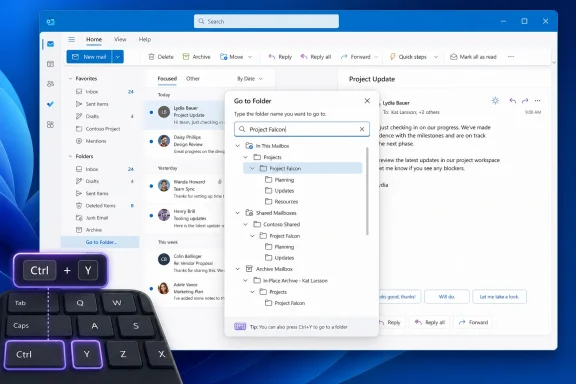Expand the New mail dropdown arrow
The image size is (576, 384).
(x=118, y=57)
